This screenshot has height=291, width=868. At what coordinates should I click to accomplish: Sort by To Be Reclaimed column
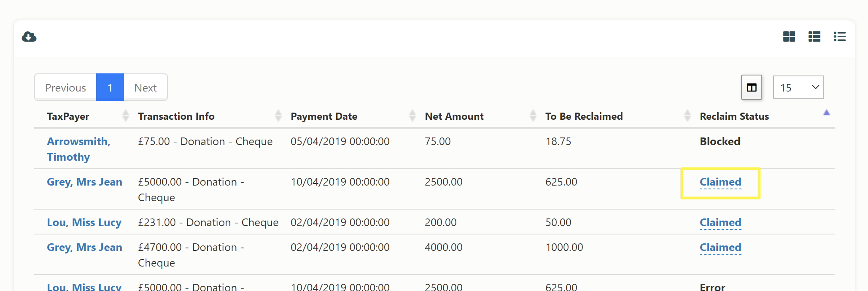click(x=584, y=116)
